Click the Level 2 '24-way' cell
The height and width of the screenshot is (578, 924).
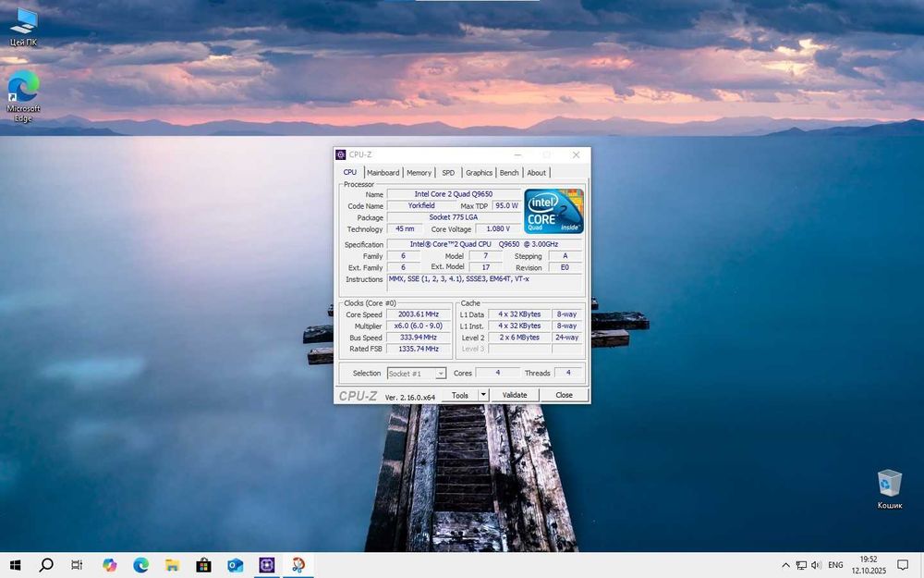tap(567, 338)
